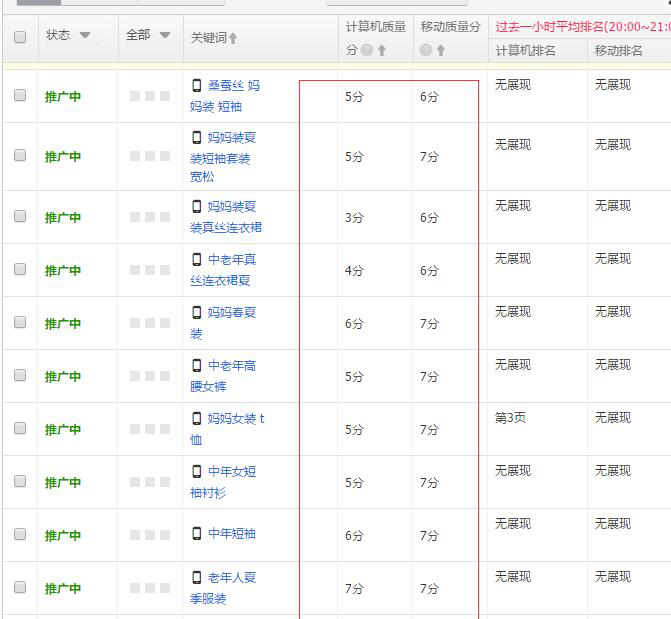Viewport: 671px width, 619px height.
Task: Select 第3页 rank in 妈妈女装 t恤 row
Action: pyautogui.click(x=511, y=417)
